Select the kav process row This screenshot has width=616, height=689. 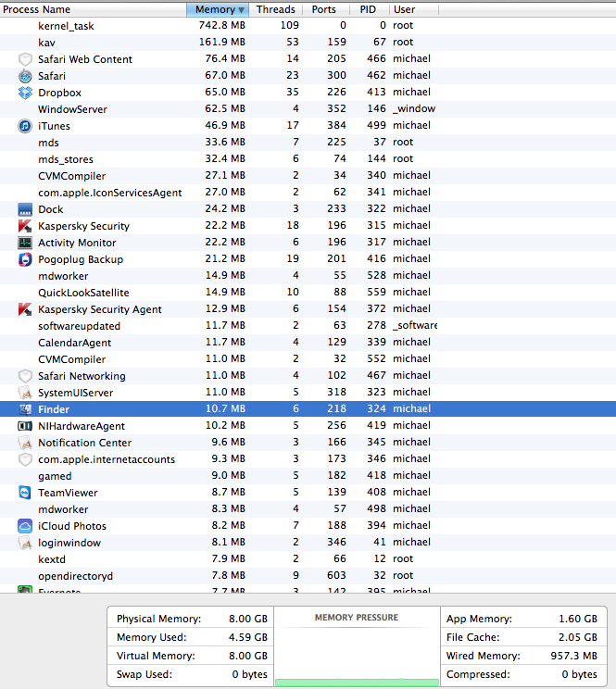(308, 43)
